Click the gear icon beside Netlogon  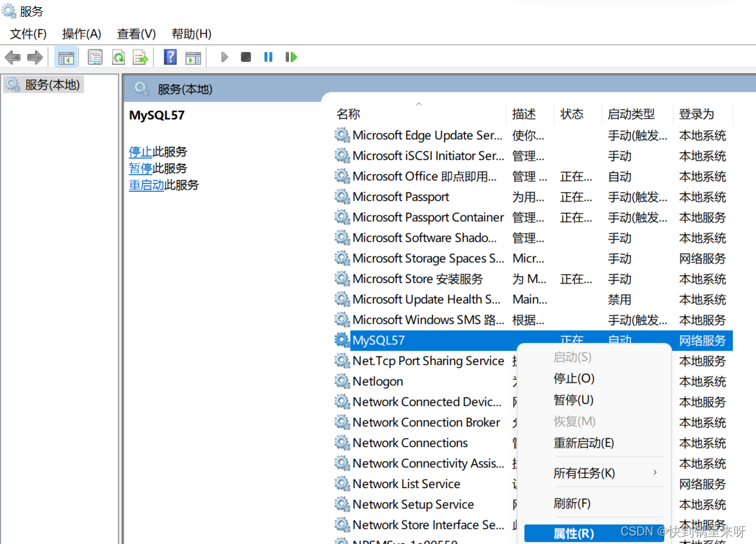click(342, 381)
